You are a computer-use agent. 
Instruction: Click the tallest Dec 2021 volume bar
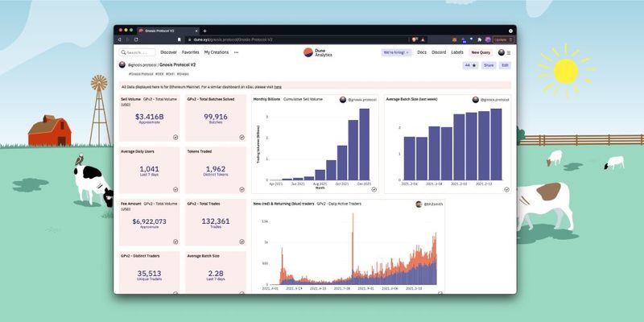tap(365, 144)
